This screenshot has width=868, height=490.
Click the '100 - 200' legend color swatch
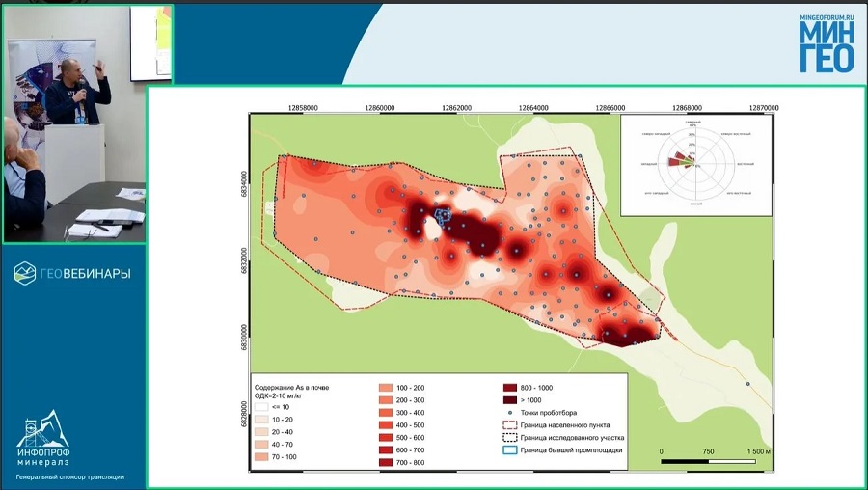pos(386,388)
